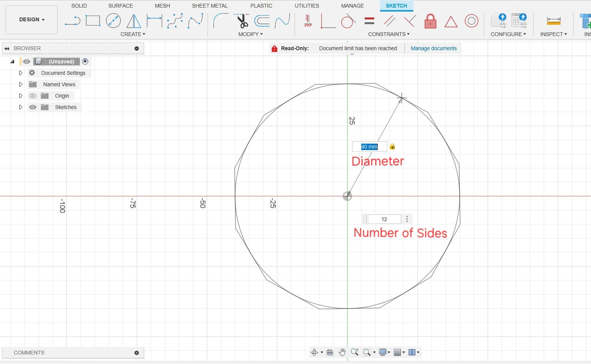591x364 pixels.
Task: Click the number of sides field showing 12
Action: [x=384, y=219]
